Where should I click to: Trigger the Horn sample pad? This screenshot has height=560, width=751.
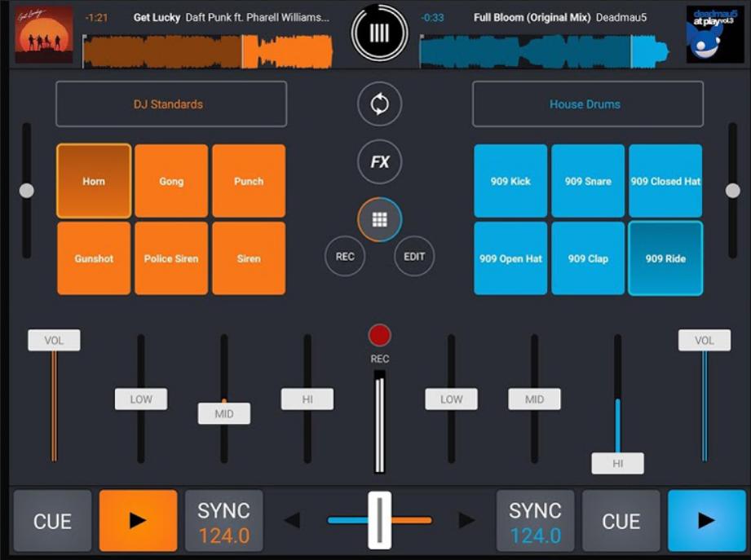[94, 181]
